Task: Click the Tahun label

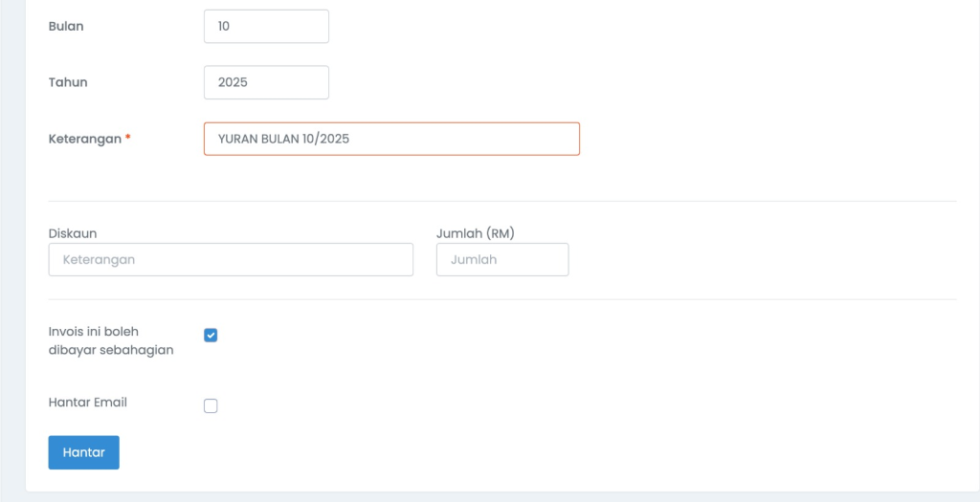Action: pos(68,82)
